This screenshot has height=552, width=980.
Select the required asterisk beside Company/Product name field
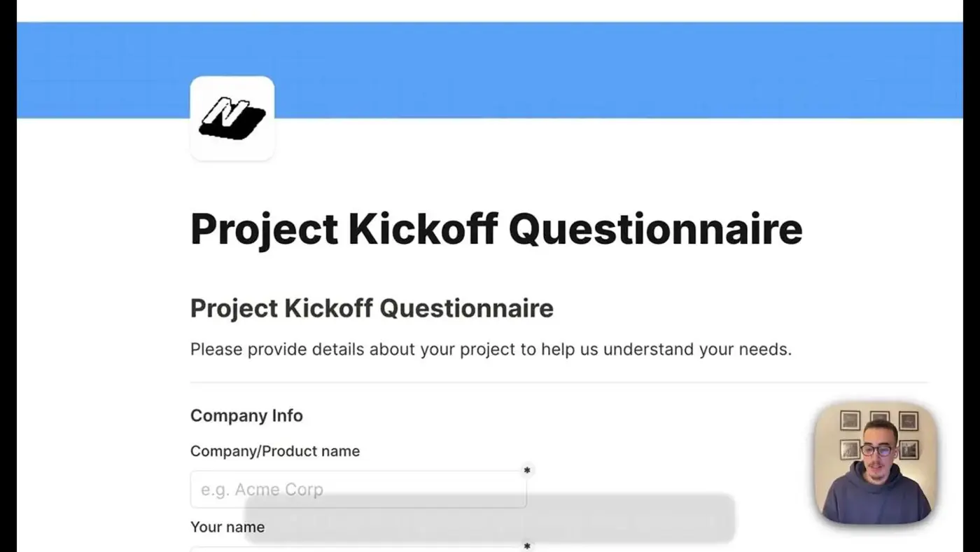click(x=527, y=470)
